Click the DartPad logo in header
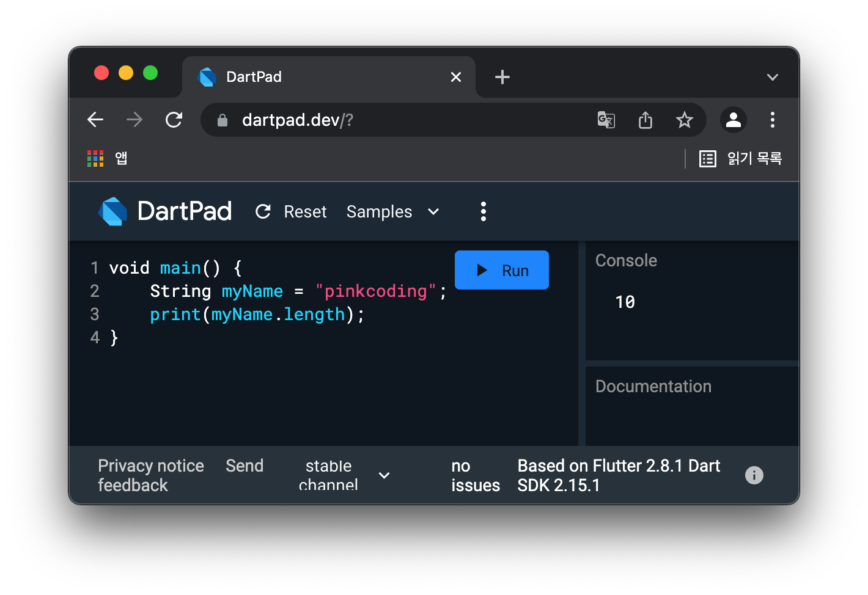This screenshot has width=868, height=595. tap(113, 211)
